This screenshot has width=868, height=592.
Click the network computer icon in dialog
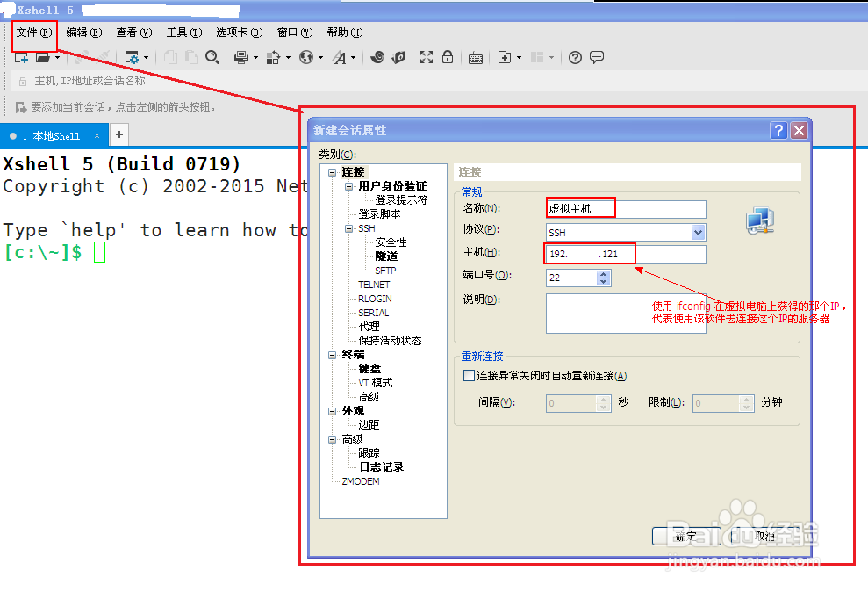coord(760,221)
